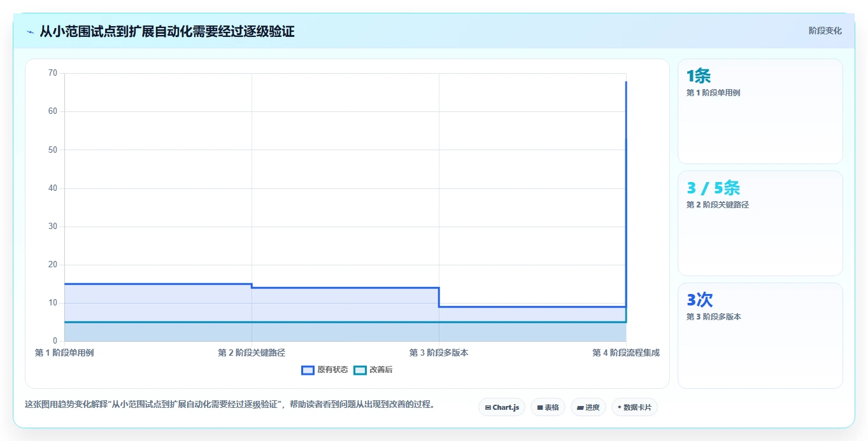868x441 pixels.
Task: Click x-axis label 第 1 阶段单用例
Action: [x=64, y=353]
